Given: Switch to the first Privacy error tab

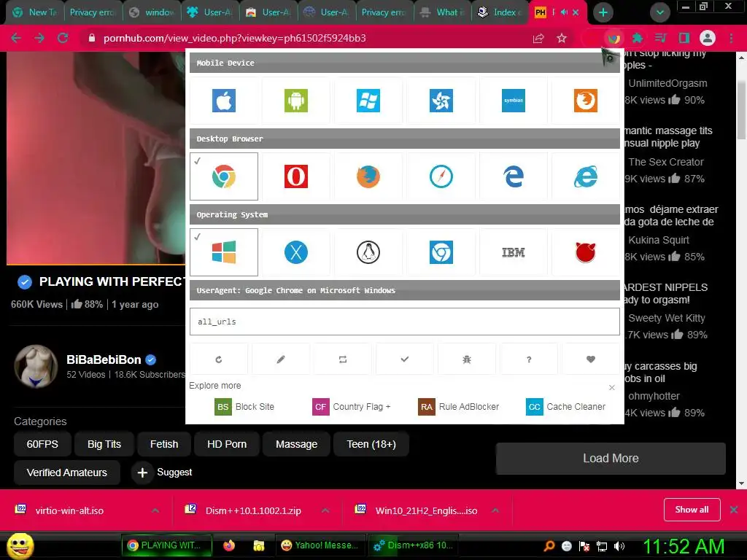Looking at the screenshot, I should pyautogui.click(x=92, y=12).
